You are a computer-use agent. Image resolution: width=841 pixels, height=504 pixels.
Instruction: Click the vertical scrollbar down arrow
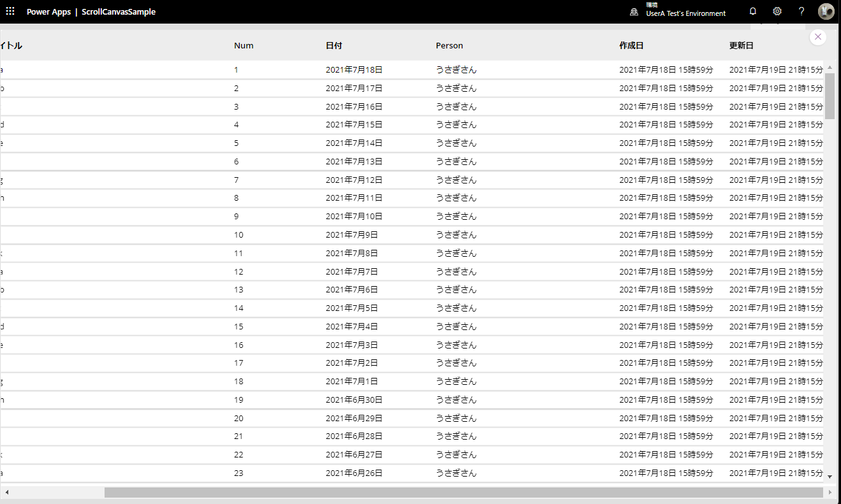(830, 477)
